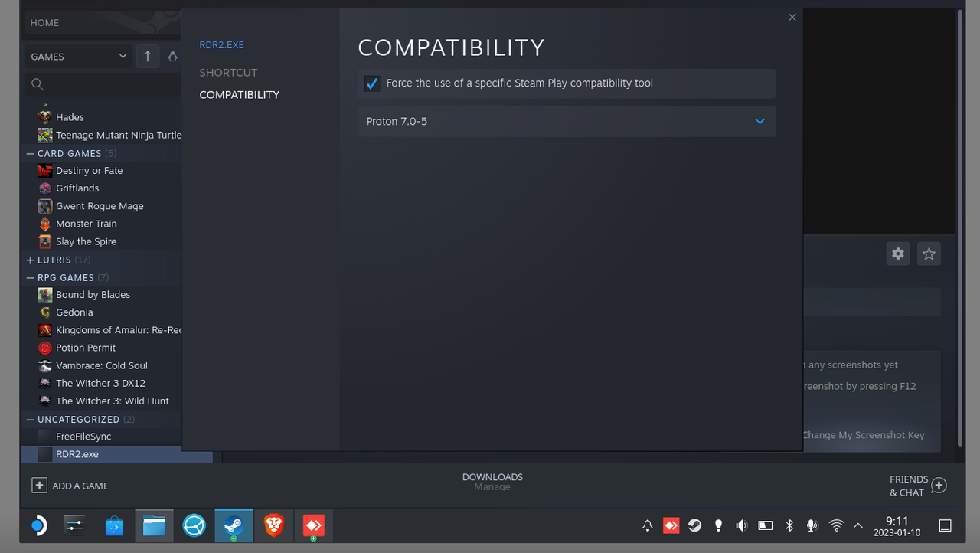Screen dimensions: 980x553
Task: Show desktop using the corner taskbar button
Action: [946, 525]
